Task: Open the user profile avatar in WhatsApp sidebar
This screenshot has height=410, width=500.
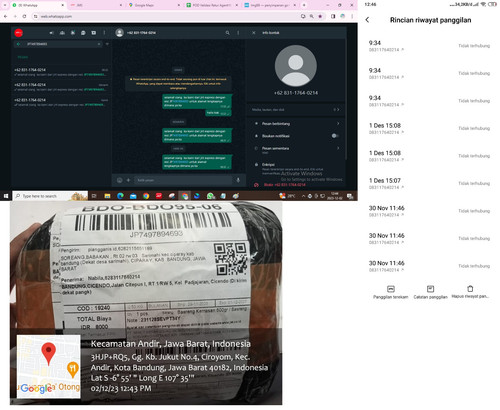Action: click(x=19, y=33)
